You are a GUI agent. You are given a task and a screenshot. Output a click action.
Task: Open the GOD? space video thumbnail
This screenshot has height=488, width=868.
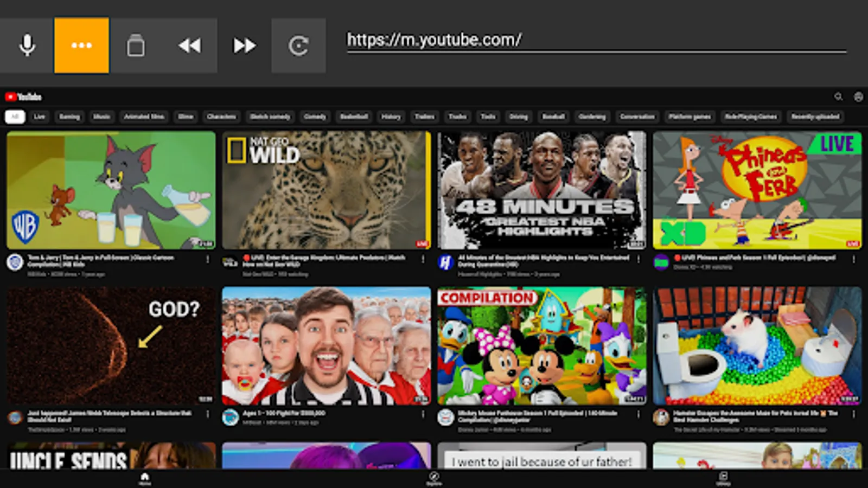[111, 346]
